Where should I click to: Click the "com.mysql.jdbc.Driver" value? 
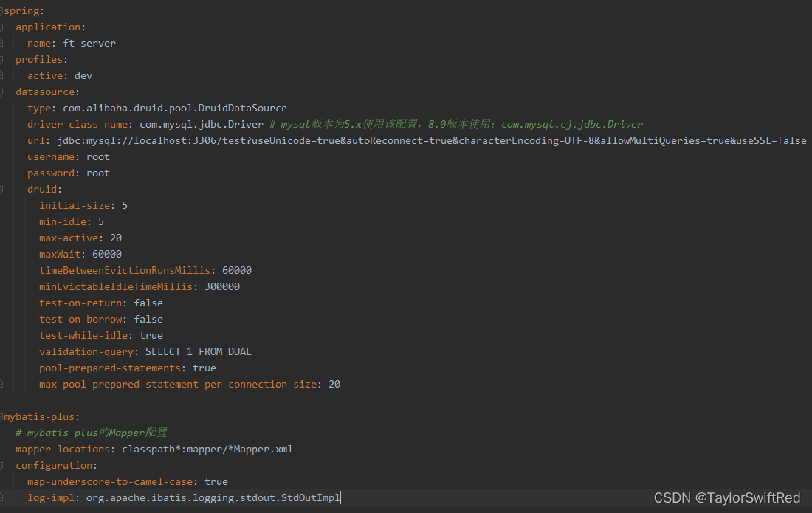pos(202,124)
